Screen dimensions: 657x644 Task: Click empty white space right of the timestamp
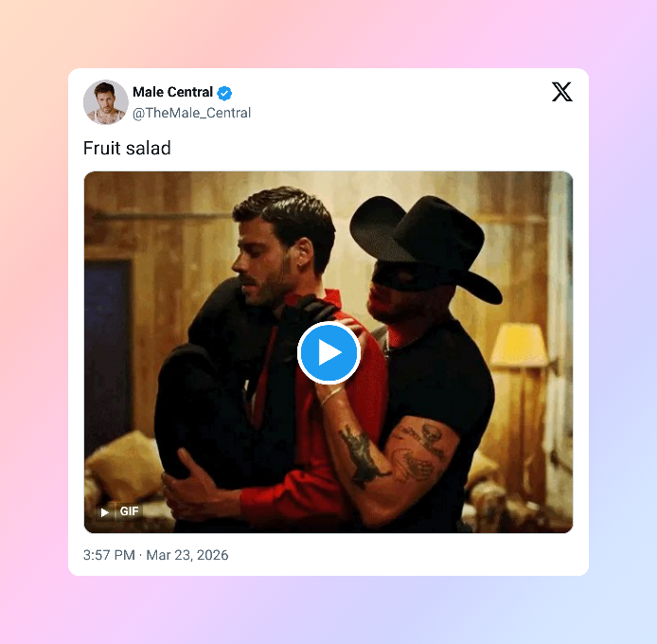click(x=398, y=555)
